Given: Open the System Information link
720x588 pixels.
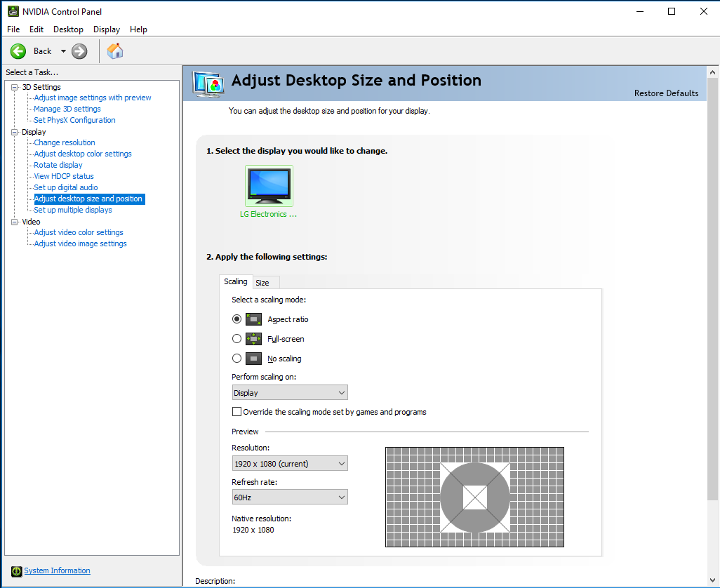Looking at the screenshot, I should pos(57,571).
